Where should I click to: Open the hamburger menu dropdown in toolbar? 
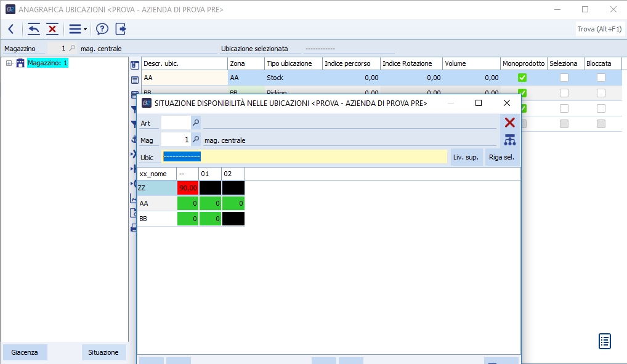(77, 29)
